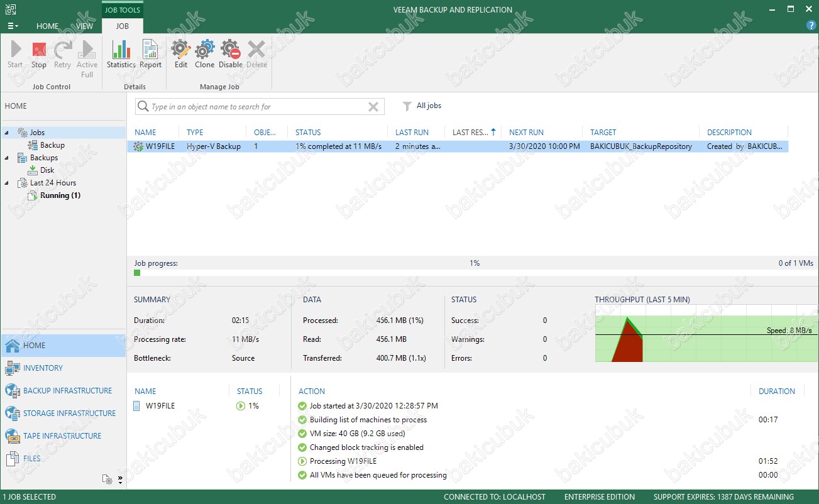This screenshot has height=504, width=819.
Task: Disable the selected job
Action: pos(231,54)
